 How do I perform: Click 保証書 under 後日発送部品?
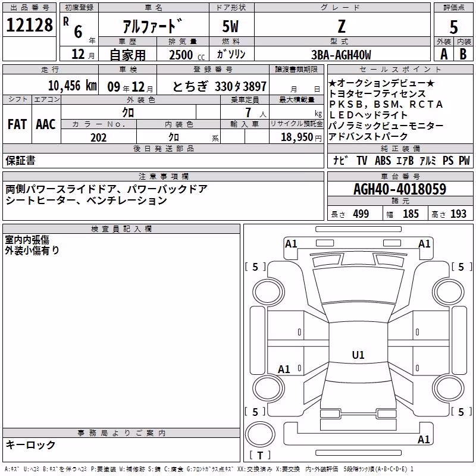click(x=20, y=160)
